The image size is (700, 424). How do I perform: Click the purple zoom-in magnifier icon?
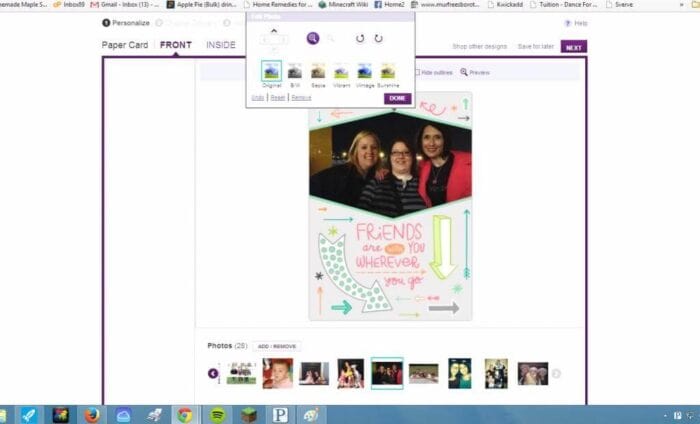pos(312,38)
